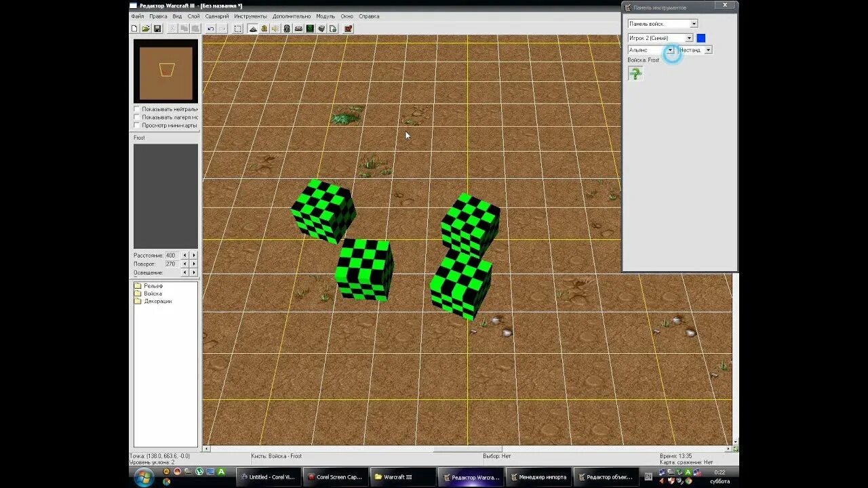The image size is (868, 488).
Task: Open the Trigger Editor 'a' icon
Action: tap(264, 28)
